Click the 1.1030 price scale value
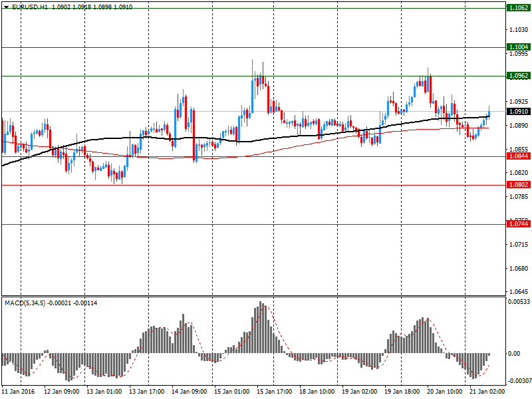The image size is (532, 399). (x=519, y=30)
